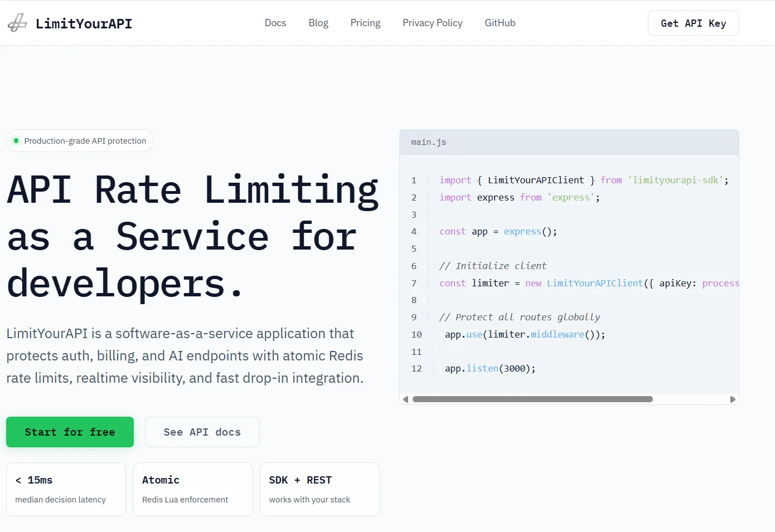Click the 'limityourapi-sdk' string in code
Image resolution: width=775 pixels, height=532 pixels.
click(676, 180)
